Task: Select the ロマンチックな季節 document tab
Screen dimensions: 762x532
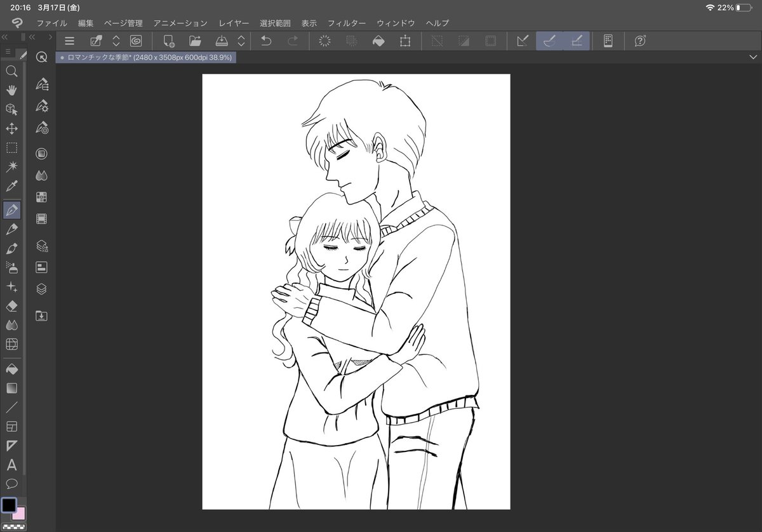Action: pyautogui.click(x=146, y=57)
